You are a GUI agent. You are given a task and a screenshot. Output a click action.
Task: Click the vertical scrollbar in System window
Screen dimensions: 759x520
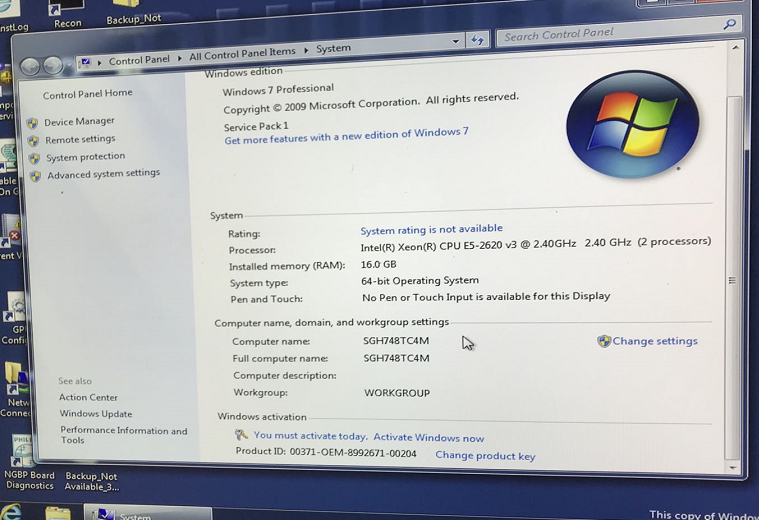coord(732,280)
